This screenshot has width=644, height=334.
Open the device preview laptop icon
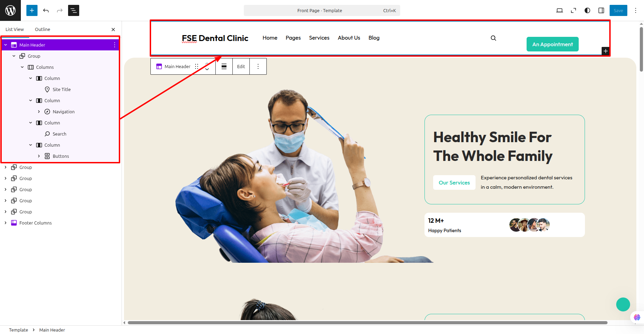point(560,10)
